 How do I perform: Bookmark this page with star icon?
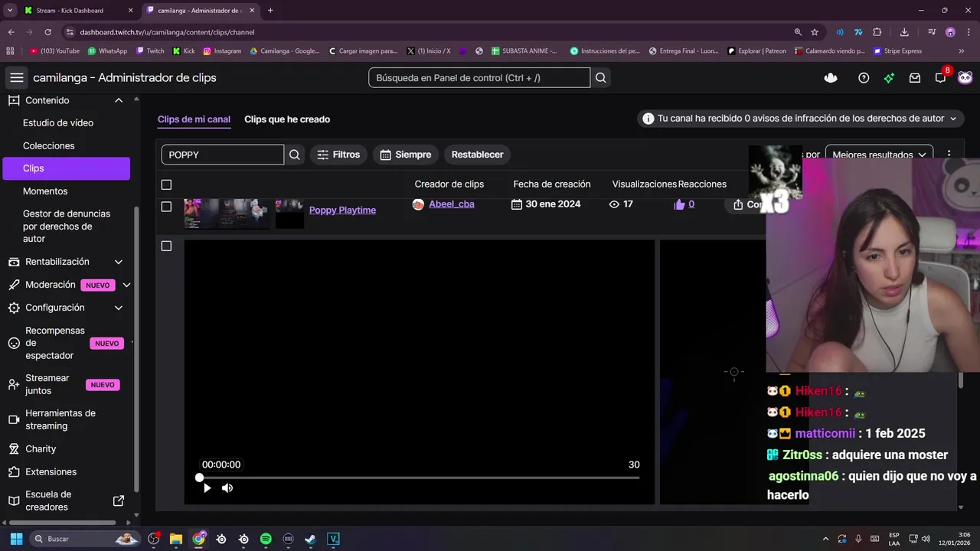(x=815, y=32)
